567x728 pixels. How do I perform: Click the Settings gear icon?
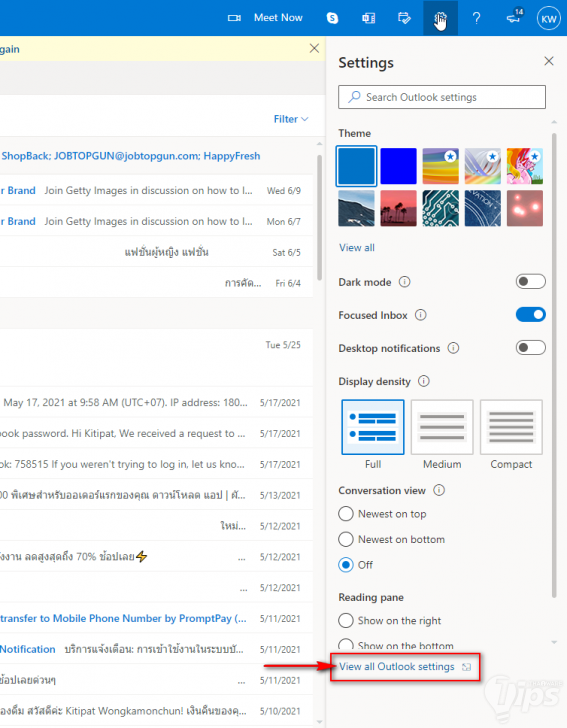click(440, 18)
